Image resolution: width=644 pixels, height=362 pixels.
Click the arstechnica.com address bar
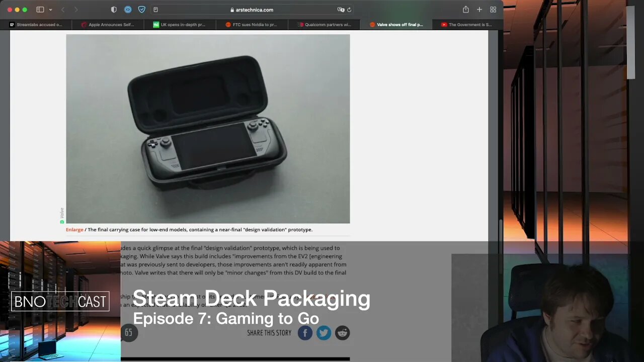pos(252,10)
